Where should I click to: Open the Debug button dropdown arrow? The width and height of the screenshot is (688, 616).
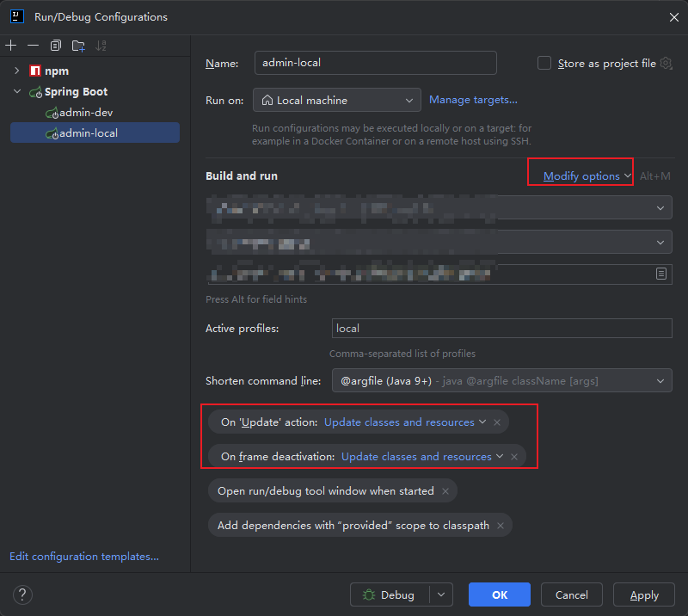(441, 595)
